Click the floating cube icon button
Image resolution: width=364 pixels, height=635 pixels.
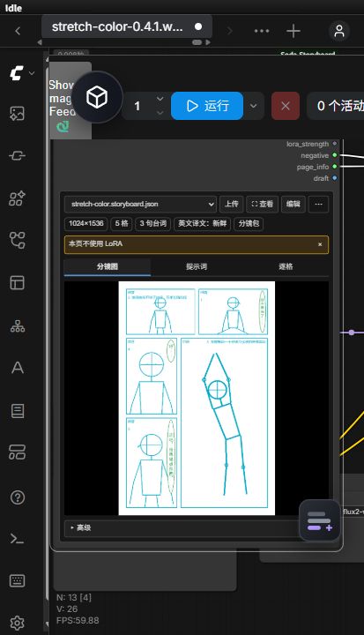97,97
